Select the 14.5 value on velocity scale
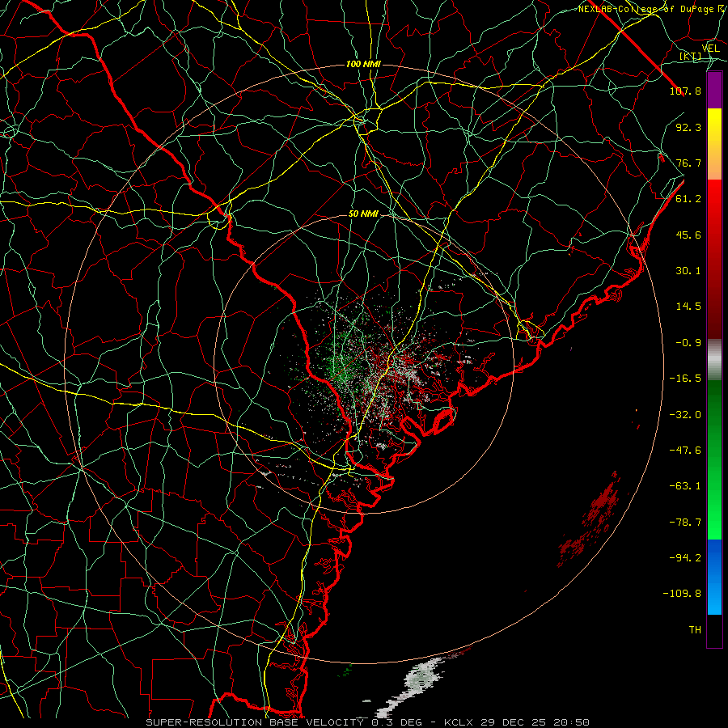The height and width of the screenshot is (728, 728). [x=688, y=307]
